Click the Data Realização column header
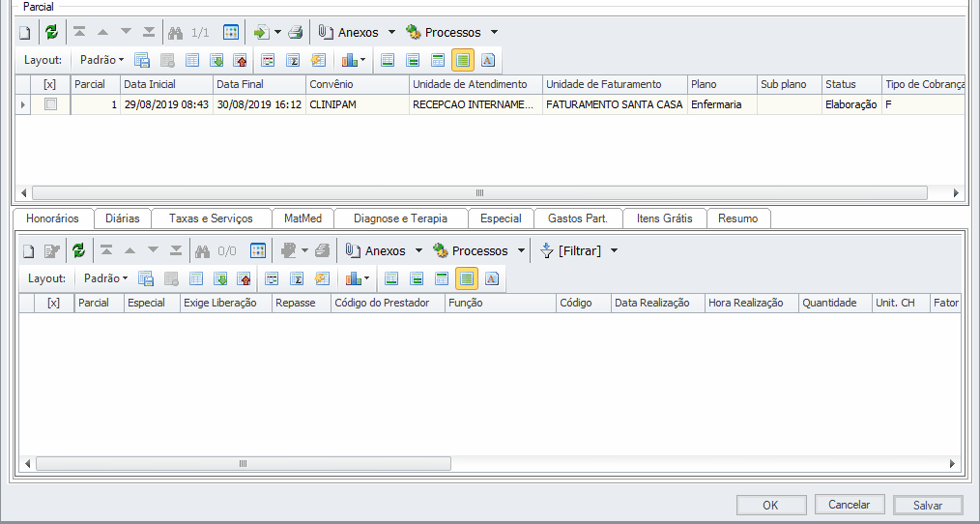 click(657, 303)
